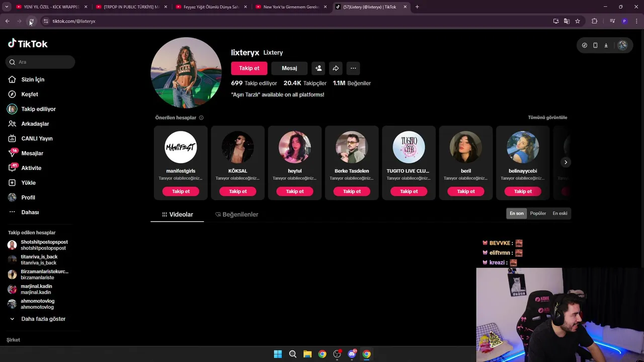The width and height of the screenshot is (644, 362).
Task: Switch to YENİ YIL ÖZEL tab
Action: coord(52,7)
